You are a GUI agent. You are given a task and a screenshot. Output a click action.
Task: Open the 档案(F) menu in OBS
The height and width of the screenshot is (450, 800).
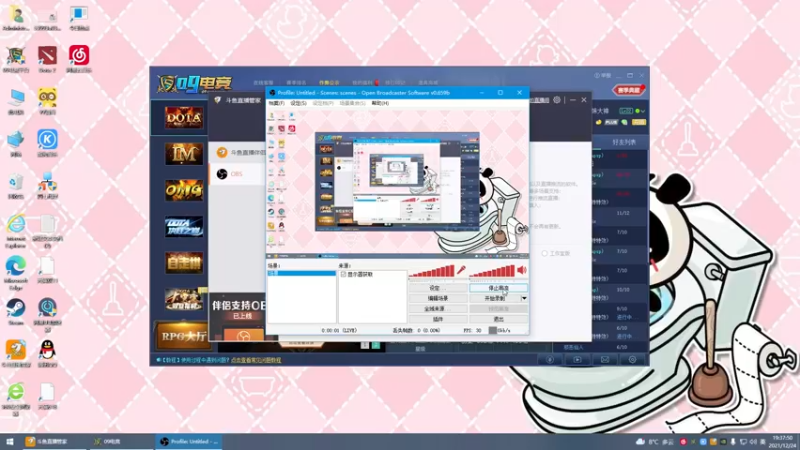click(x=277, y=104)
